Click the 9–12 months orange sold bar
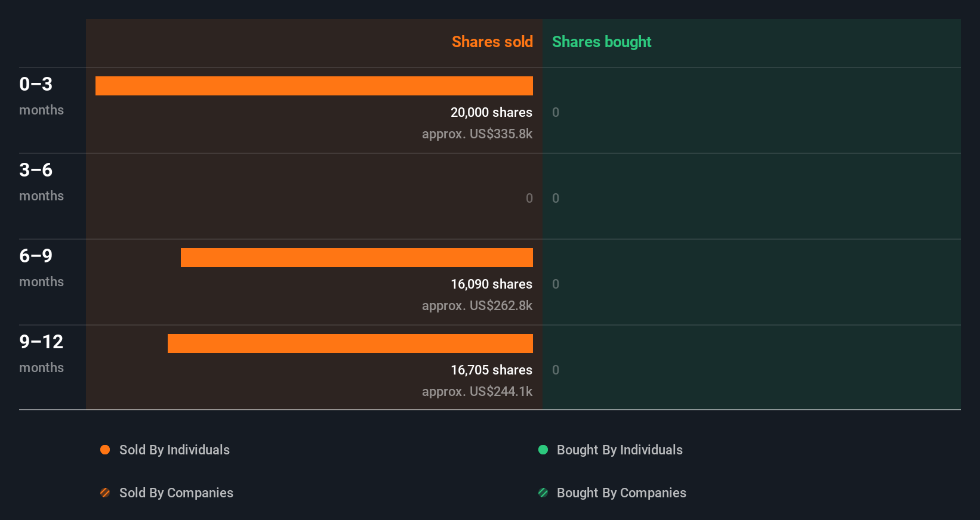Screen dimensions: 980x520 click(350, 343)
